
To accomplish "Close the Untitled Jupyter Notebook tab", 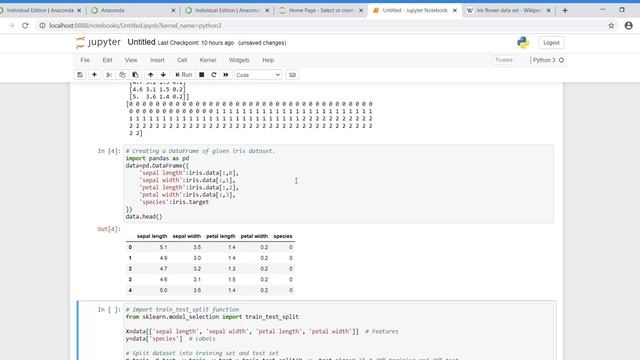I will click(x=455, y=10).
